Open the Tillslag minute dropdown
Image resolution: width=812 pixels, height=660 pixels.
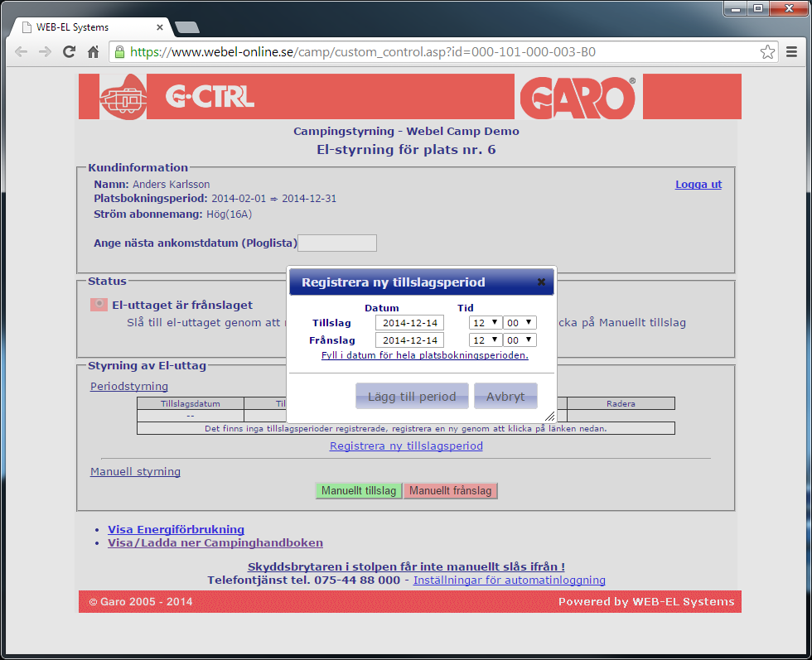click(x=520, y=322)
